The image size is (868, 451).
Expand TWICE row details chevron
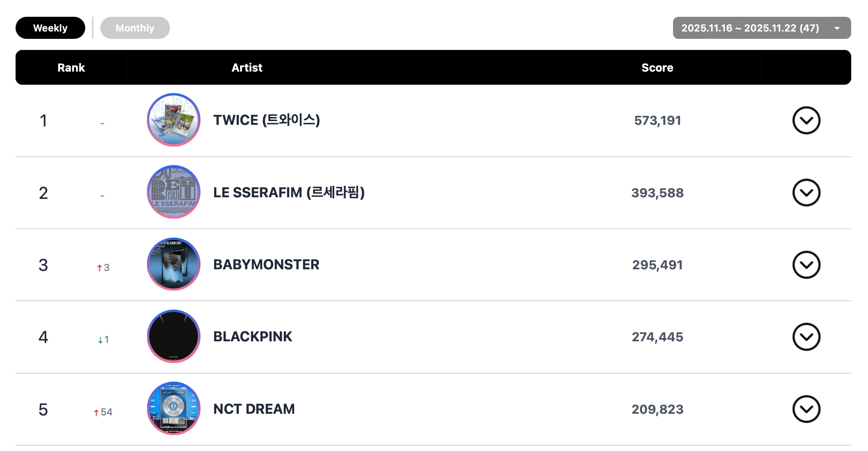coord(806,120)
